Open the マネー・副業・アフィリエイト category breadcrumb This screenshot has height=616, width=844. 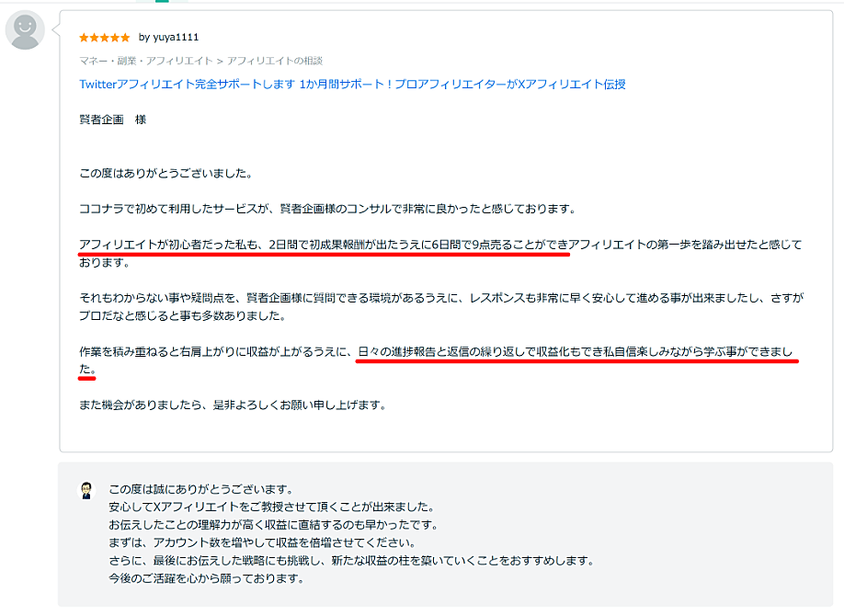point(146,61)
